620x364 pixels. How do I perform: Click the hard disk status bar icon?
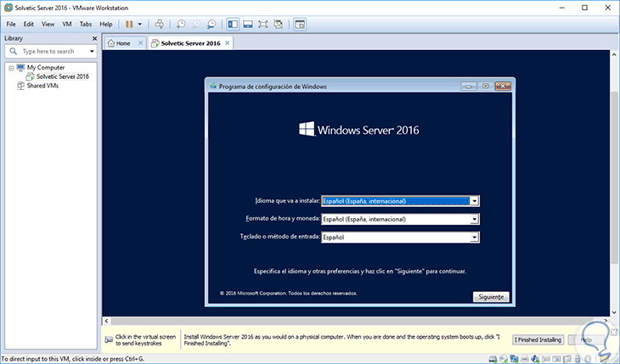493,359
